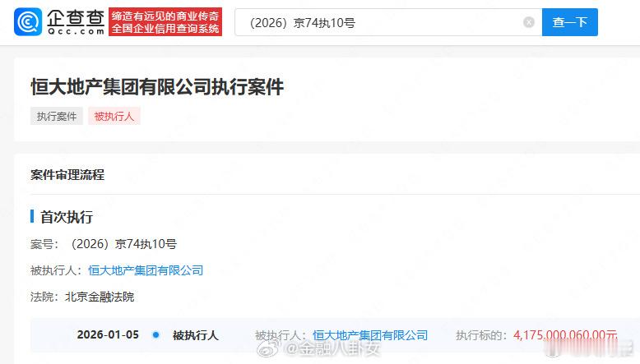Click the court name 北京金融法院
640x364 pixels.
click(x=100, y=297)
